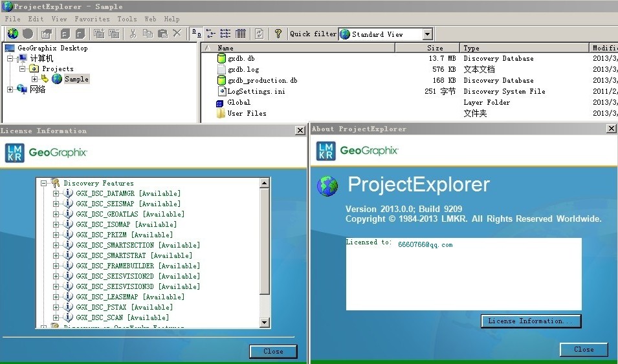Image resolution: width=618 pixels, height=364 pixels.
Task: Open the Edit menu
Action: point(36,19)
